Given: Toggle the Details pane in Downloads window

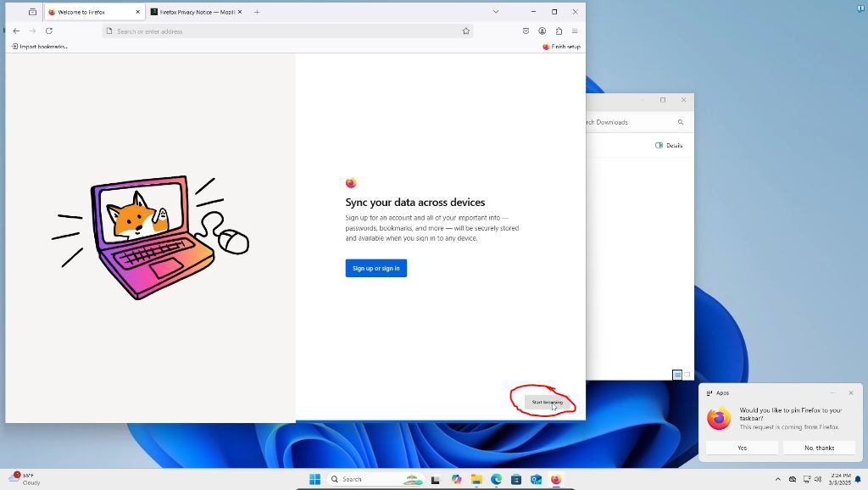Looking at the screenshot, I should (x=669, y=145).
